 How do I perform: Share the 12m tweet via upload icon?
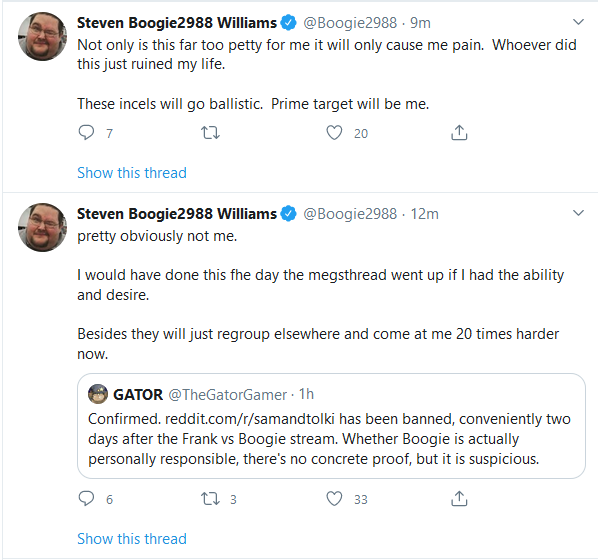pyautogui.click(x=459, y=498)
